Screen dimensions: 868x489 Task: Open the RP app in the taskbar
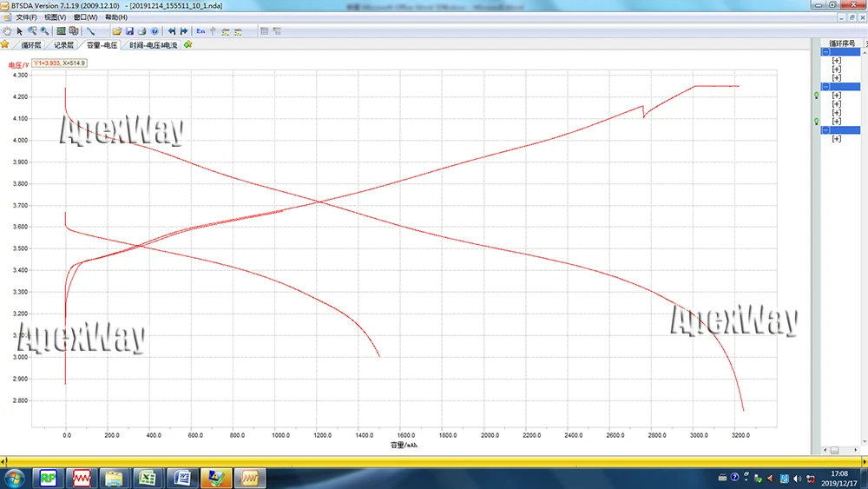(x=48, y=478)
